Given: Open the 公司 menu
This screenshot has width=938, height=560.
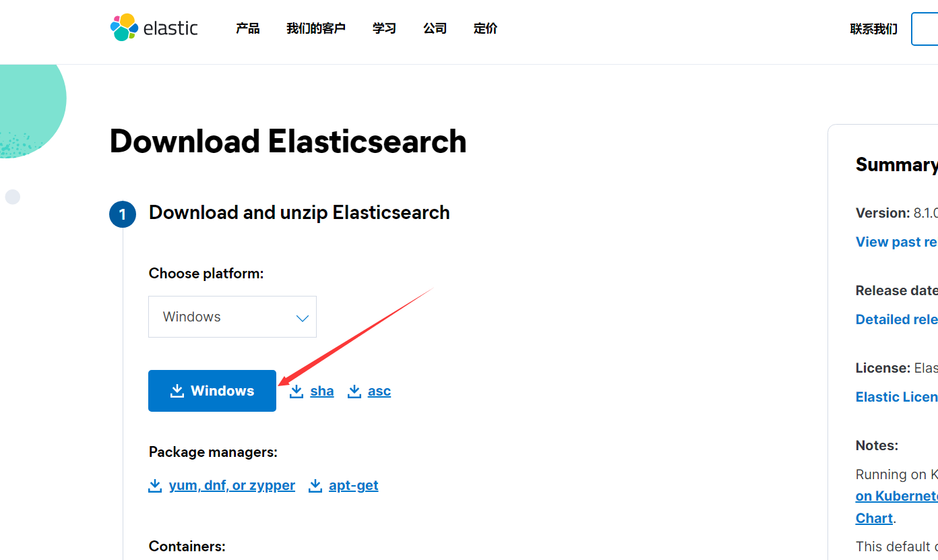Looking at the screenshot, I should [435, 28].
